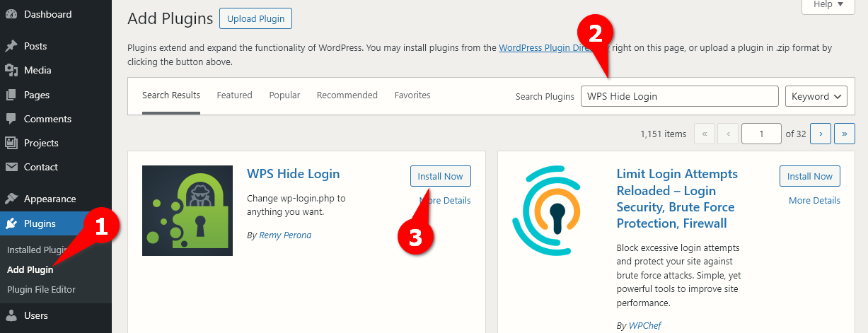Click the Appearance paintbrush icon
Image resolution: width=868 pixels, height=333 pixels.
point(11,199)
